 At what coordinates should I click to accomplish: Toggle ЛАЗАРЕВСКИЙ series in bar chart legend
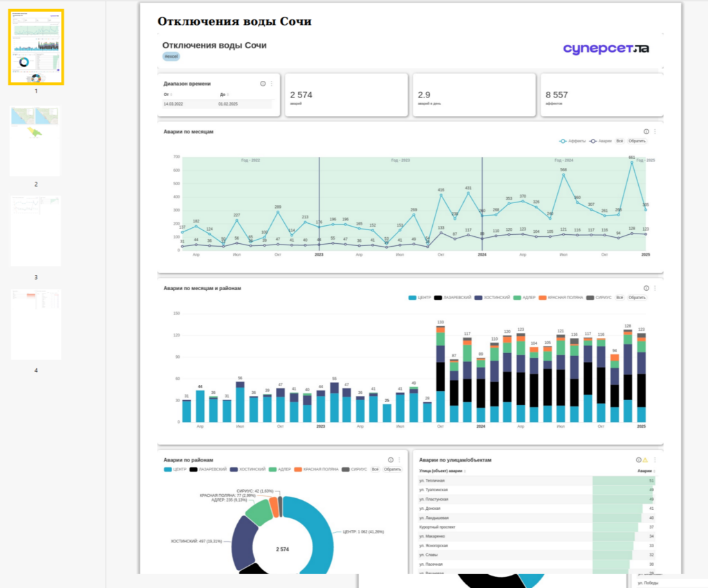[452, 298]
